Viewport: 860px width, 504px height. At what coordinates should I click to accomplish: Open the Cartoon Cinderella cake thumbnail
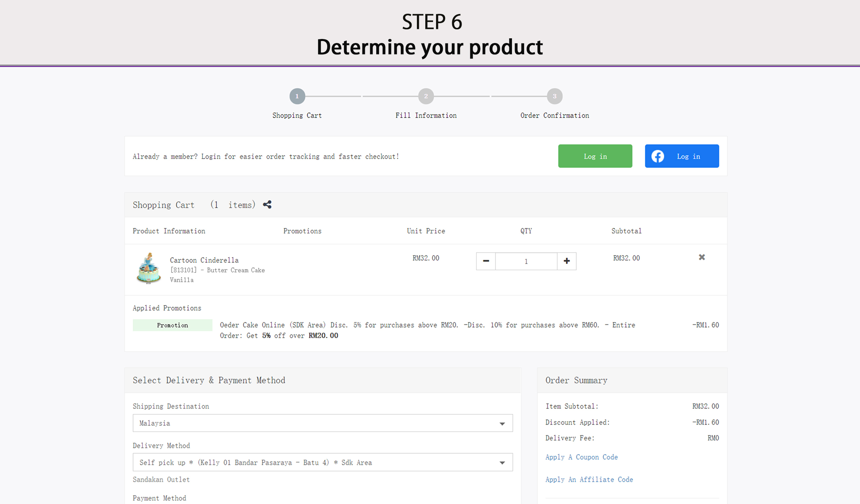[149, 268]
